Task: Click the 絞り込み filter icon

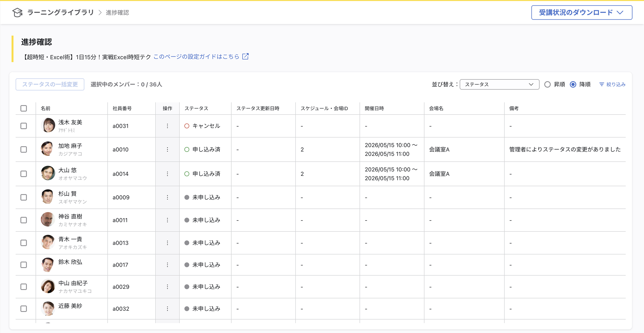Action: click(x=601, y=84)
